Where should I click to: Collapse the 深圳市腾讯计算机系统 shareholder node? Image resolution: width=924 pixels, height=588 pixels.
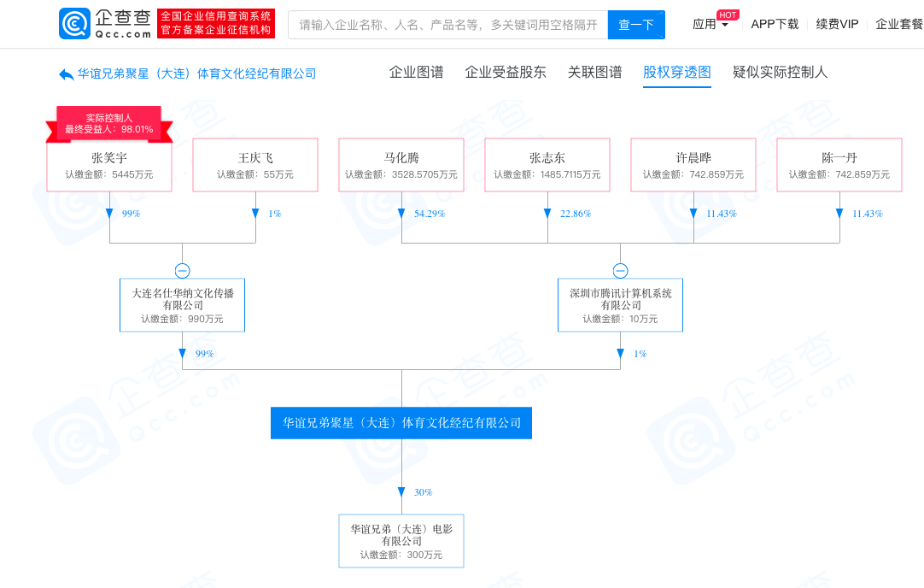coord(620,271)
